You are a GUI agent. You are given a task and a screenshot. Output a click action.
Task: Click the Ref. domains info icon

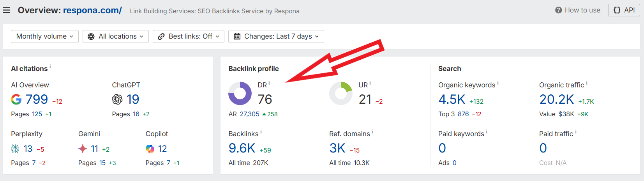pos(372,132)
